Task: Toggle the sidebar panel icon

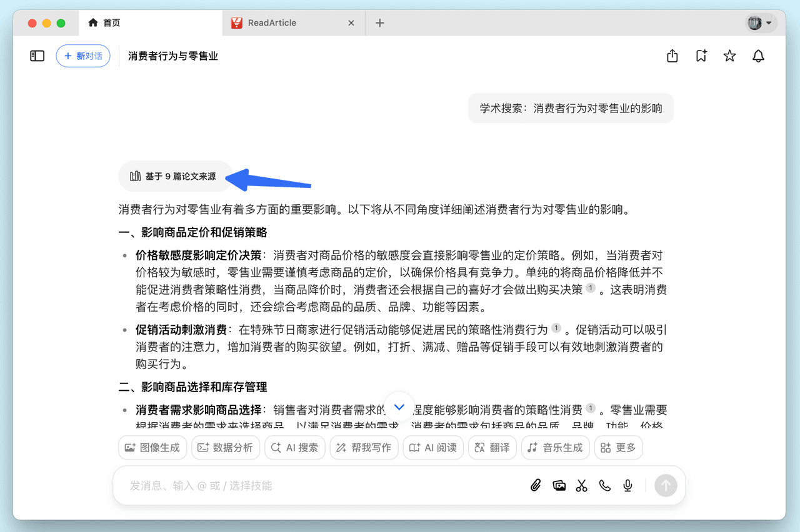Action: point(37,56)
